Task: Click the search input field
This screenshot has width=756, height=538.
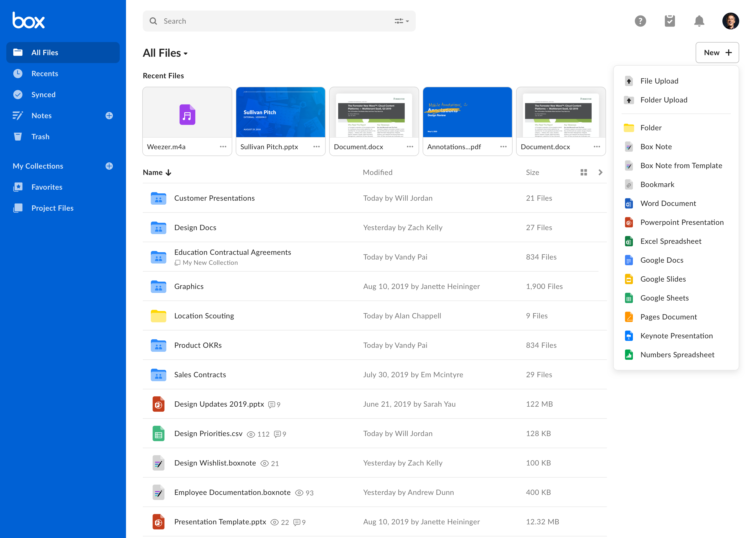Action: 279,21
